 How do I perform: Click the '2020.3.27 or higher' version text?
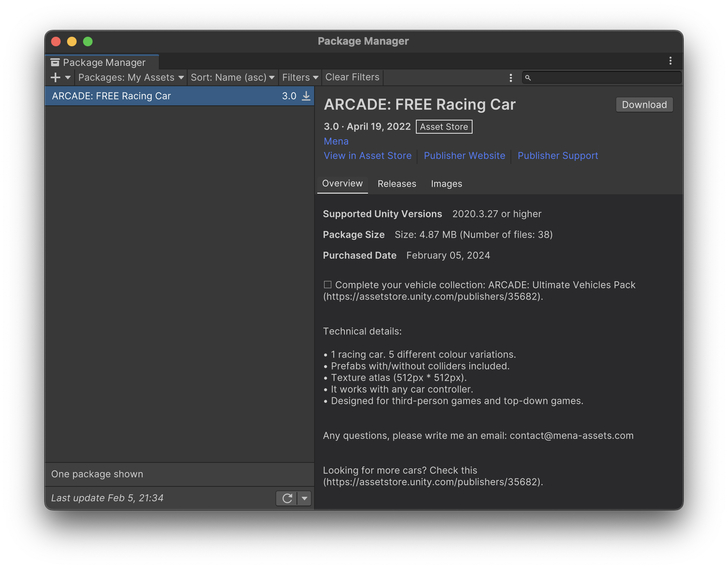(497, 214)
